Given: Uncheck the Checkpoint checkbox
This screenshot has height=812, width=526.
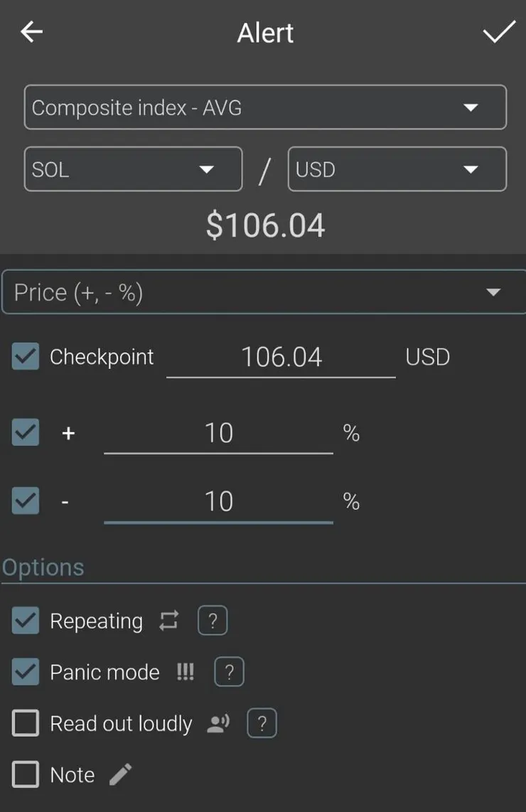Looking at the screenshot, I should 26,356.
